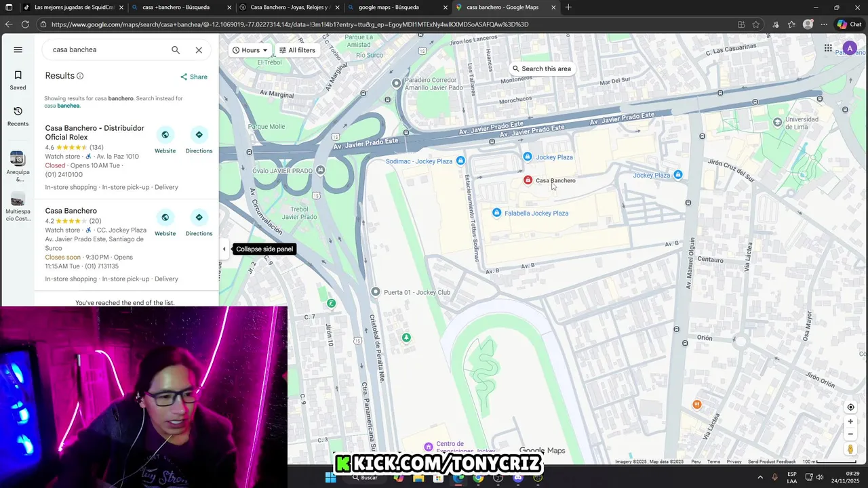The width and height of the screenshot is (868, 488).
Task: Open the Privacy link on map footer
Action: [734, 462]
